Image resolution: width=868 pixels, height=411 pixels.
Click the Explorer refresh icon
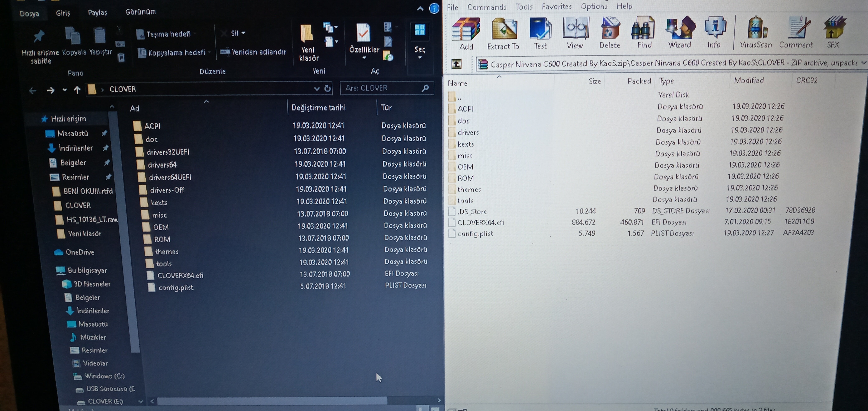(x=327, y=88)
